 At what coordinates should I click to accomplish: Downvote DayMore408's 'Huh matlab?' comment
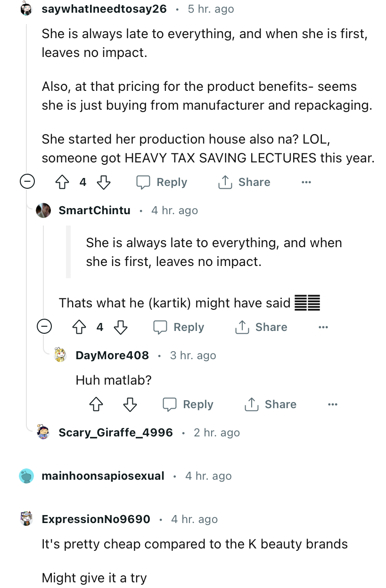tap(130, 404)
